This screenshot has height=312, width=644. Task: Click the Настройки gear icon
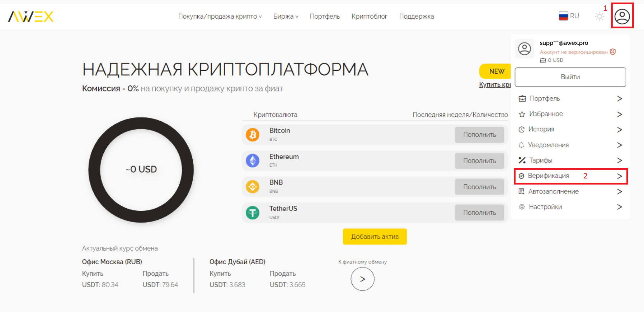tap(522, 207)
